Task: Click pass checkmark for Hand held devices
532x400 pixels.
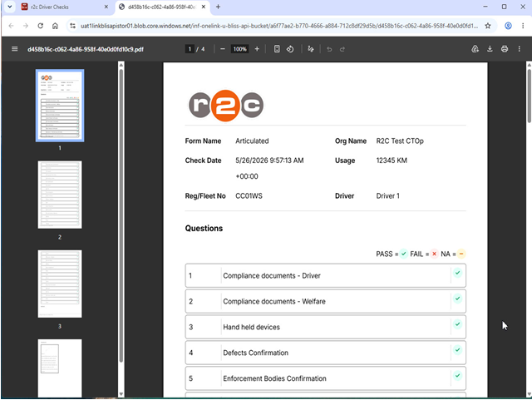Action: 457,324
